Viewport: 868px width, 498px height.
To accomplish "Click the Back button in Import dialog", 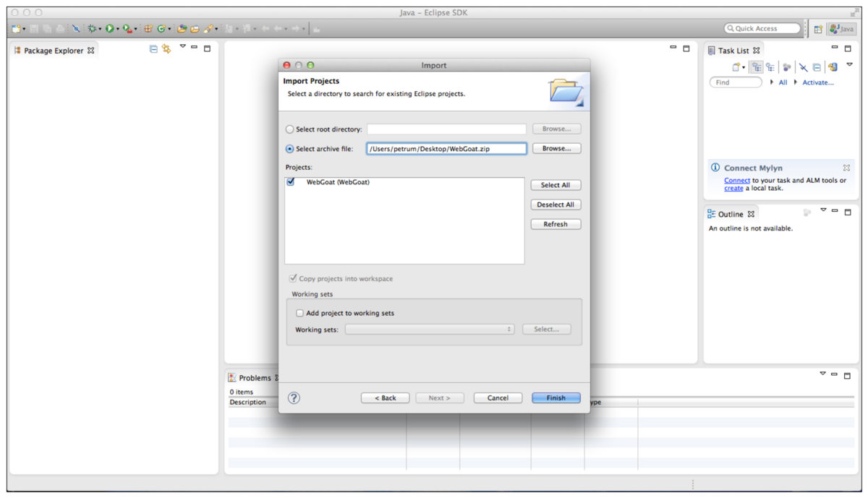I will click(x=385, y=398).
